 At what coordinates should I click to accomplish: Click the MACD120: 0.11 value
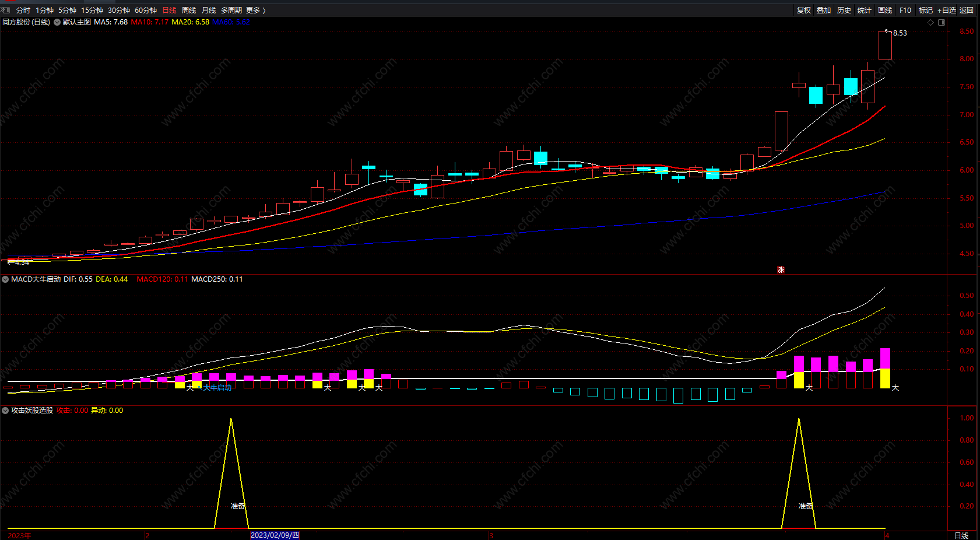pos(163,279)
